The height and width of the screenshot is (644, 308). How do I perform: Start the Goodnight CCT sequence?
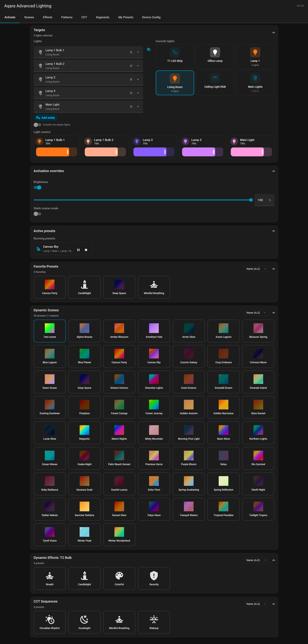click(84, 622)
